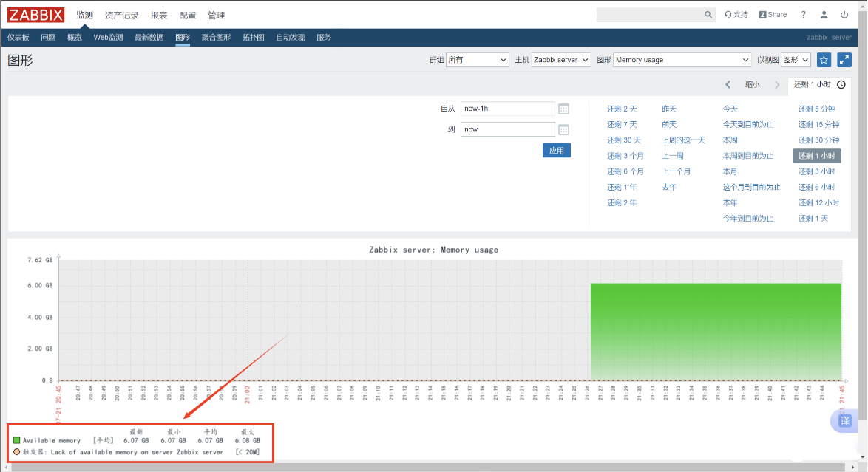Image resolution: width=868 pixels, height=472 pixels.
Task: Go to 拓扑图 submenu
Action: tap(254, 38)
